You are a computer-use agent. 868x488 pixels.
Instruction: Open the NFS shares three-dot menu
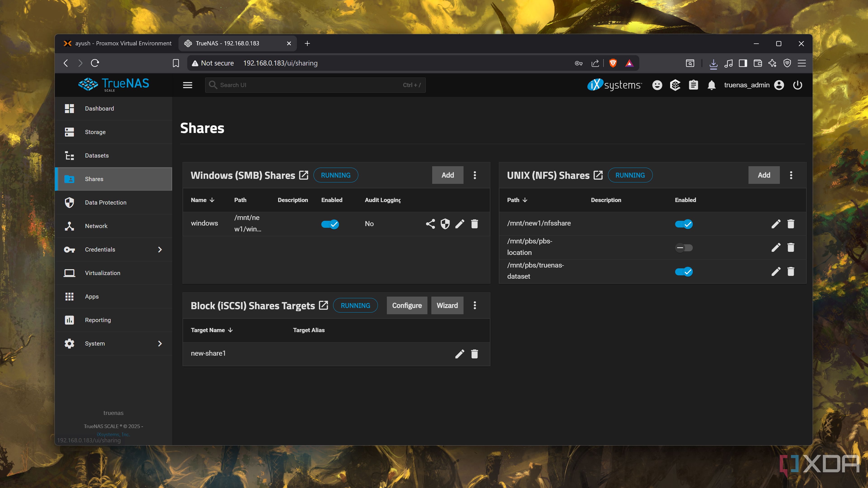pyautogui.click(x=791, y=175)
